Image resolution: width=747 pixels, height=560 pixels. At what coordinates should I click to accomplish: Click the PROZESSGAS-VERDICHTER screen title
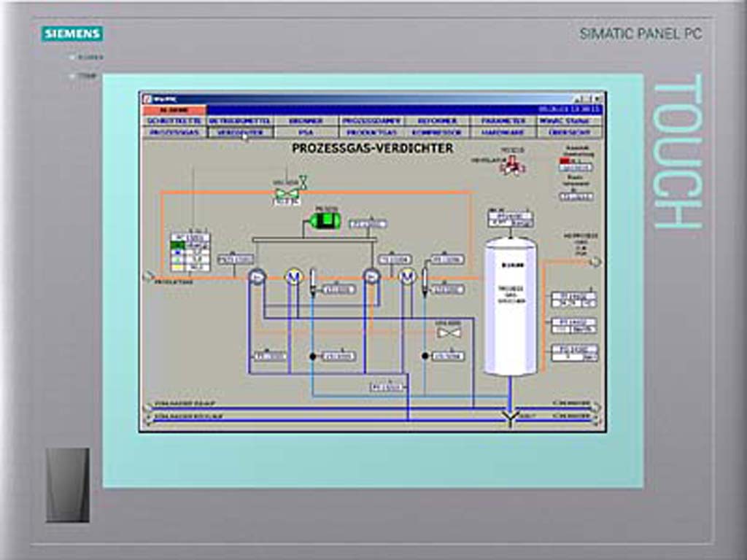373,148
